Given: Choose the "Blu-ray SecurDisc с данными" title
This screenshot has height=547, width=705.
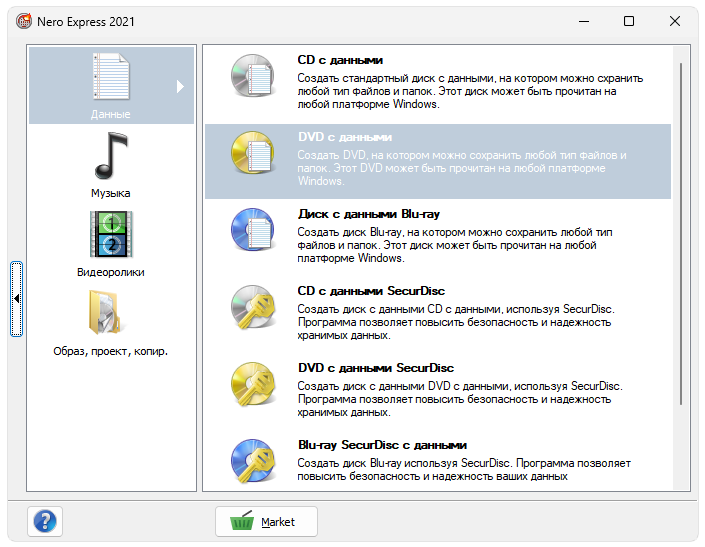Looking at the screenshot, I should point(382,445).
